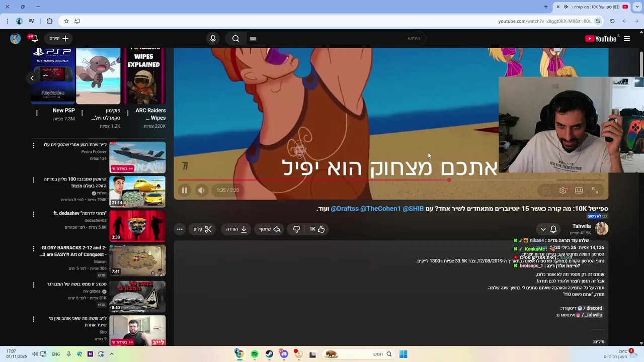
Task: Click the YouTube search magnifier button
Action: pyautogui.click(x=235, y=39)
